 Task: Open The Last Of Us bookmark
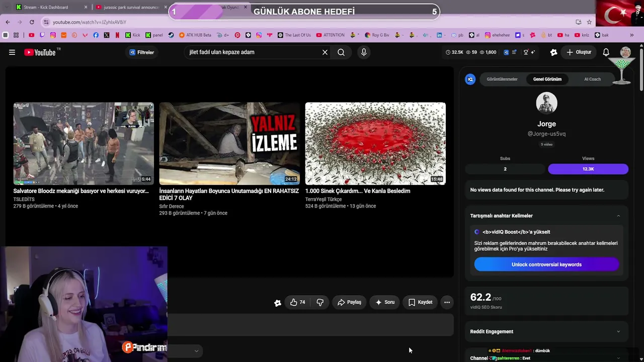pyautogui.click(x=294, y=35)
